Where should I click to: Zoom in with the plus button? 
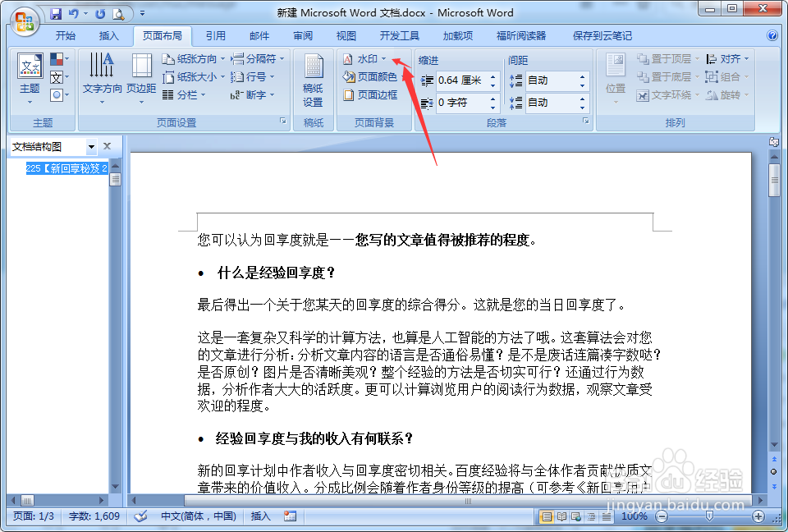758,516
